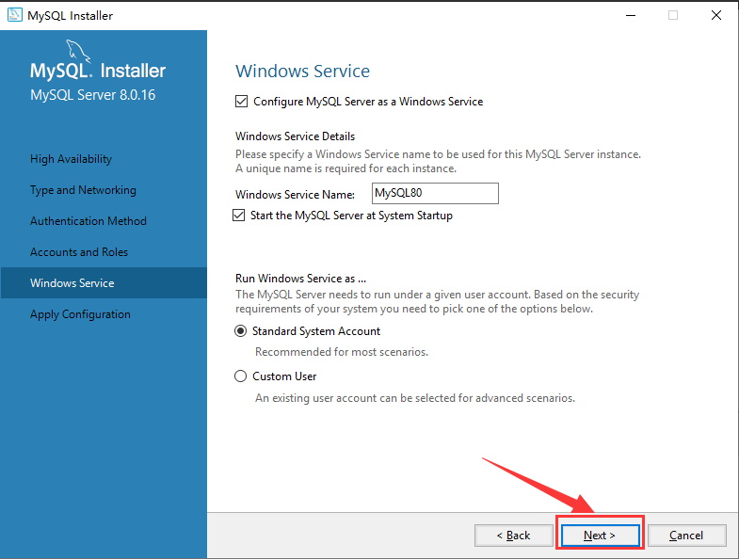Open the Type and Networking step
Screen dimensions: 739x560
pos(83,190)
